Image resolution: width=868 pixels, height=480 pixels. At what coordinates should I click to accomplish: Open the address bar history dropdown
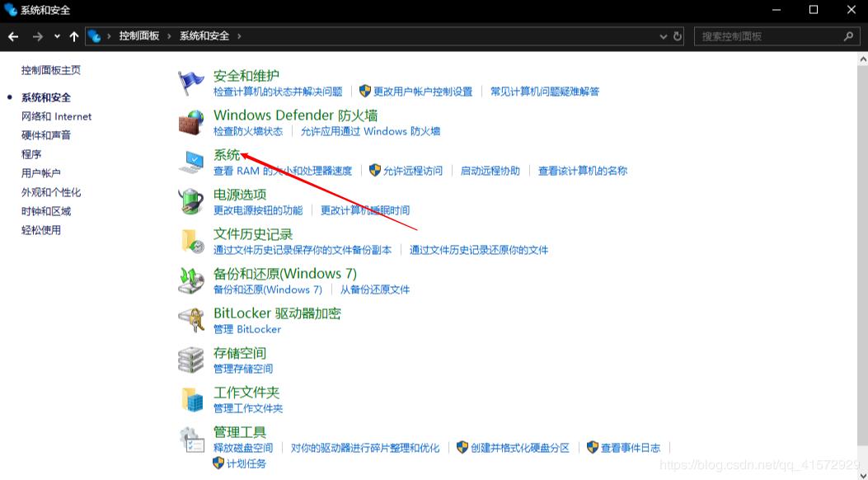[x=663, y=35]
